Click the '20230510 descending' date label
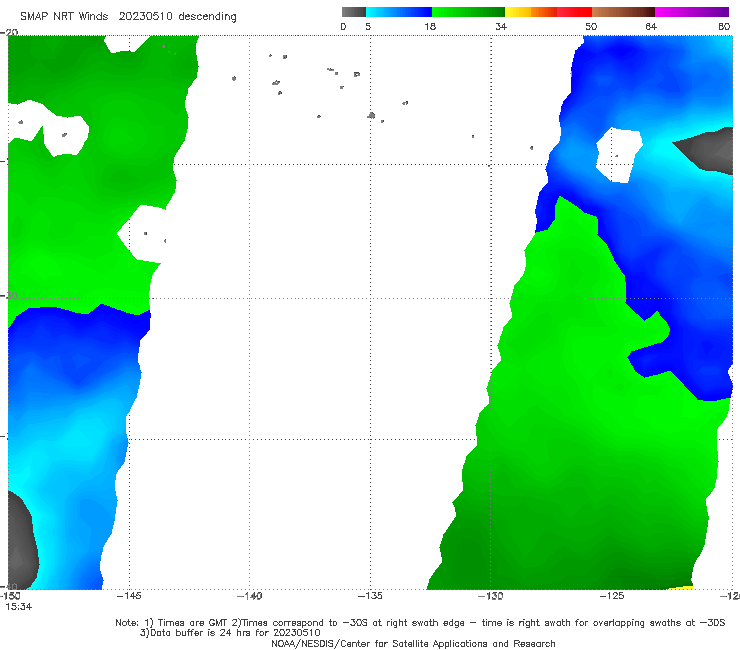 [x=177, y=16]
